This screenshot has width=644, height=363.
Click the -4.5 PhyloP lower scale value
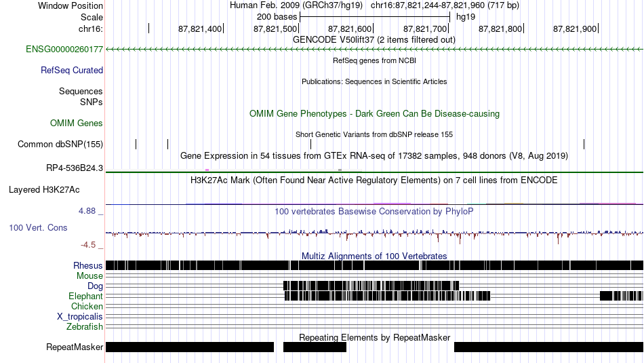(x=88, y=245)
